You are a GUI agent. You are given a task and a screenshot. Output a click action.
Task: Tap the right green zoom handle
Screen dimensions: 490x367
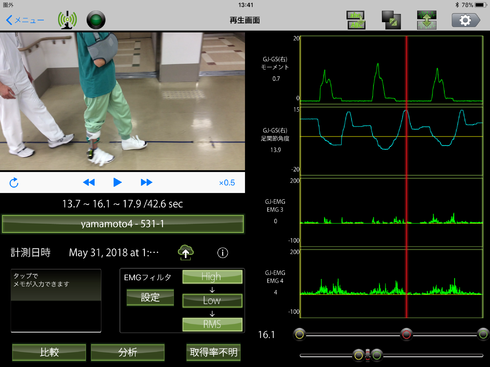(x=377, y=355)
